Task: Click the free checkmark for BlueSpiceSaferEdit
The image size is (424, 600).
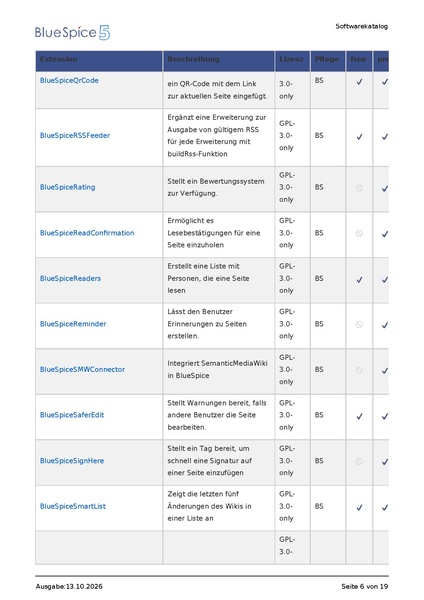Action: (359, 416)
